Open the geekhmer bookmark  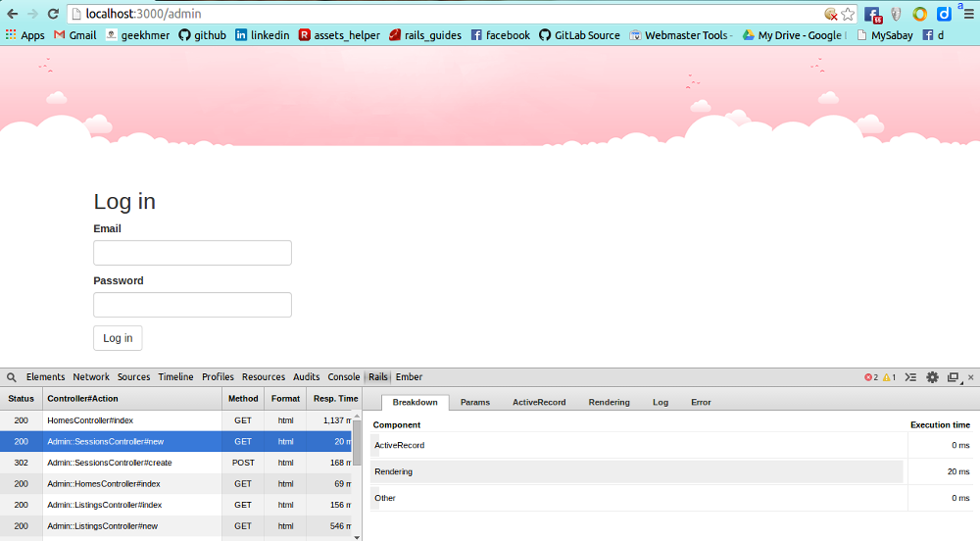point(137,35)
